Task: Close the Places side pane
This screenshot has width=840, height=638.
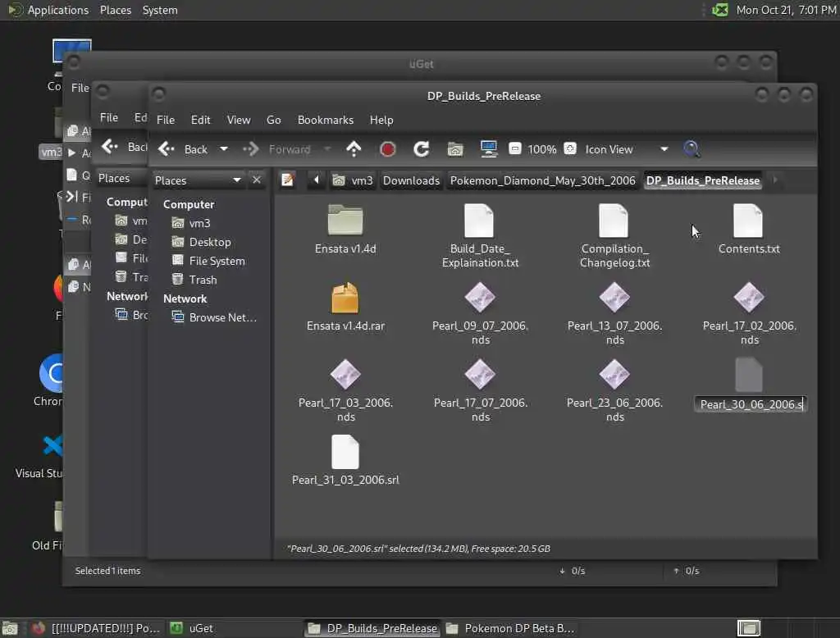Action: point(257,180)
